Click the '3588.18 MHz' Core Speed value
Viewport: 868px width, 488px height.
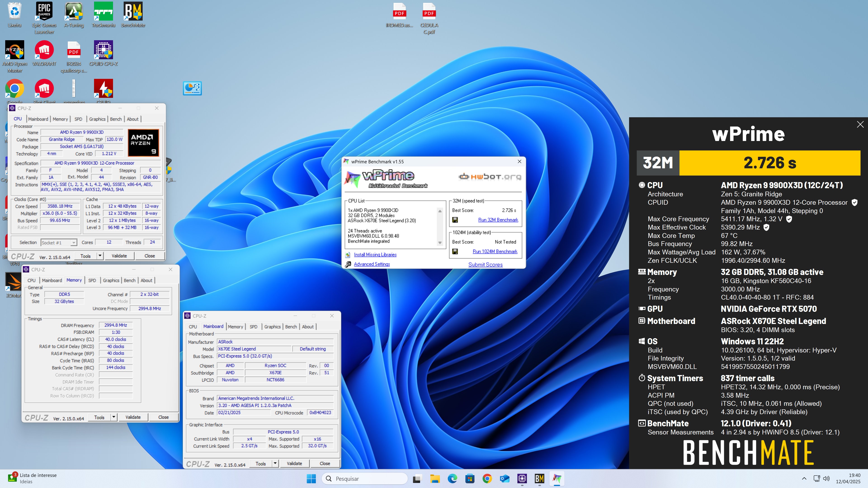click(60, 206)
